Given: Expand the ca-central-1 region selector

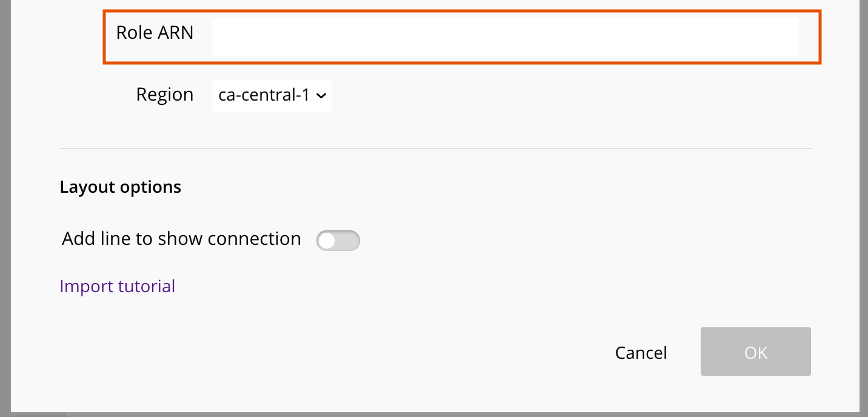Looking at the screenshot, I should coord(272,96).
